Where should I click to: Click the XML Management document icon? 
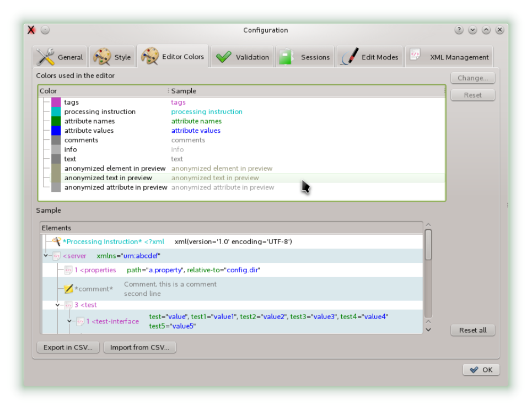click(415, 54)
